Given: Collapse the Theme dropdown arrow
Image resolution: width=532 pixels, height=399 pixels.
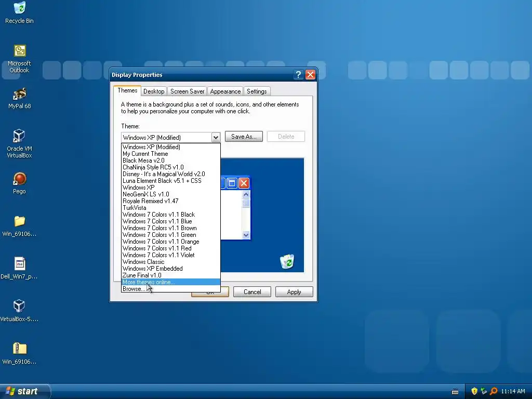Looking at the screenshot, I should click(216, 137).
